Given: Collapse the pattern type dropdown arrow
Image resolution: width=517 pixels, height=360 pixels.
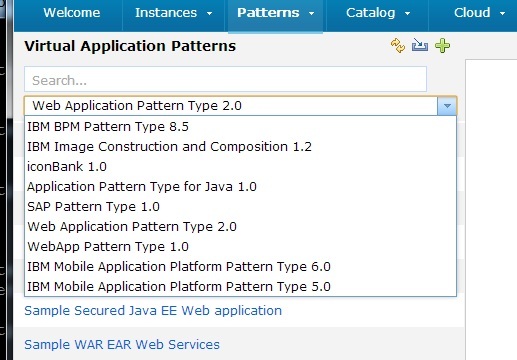Looking at the screenshot, I should pyautogui.click(x=447, y=106).
